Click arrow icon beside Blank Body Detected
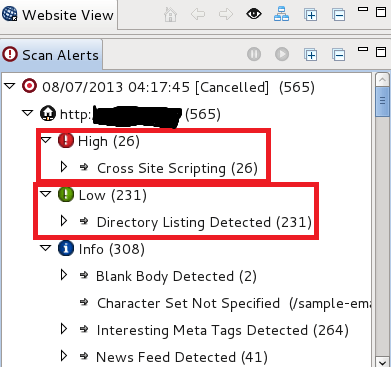Image resolution: width=391 pixels, height=367 pixels. click(84, 275)
